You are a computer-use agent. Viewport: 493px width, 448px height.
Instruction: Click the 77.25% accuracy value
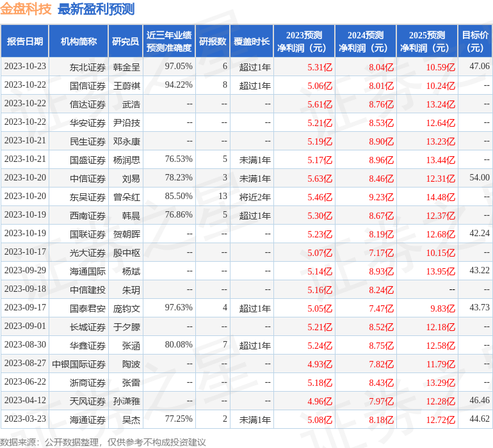(x=179, y=419)
